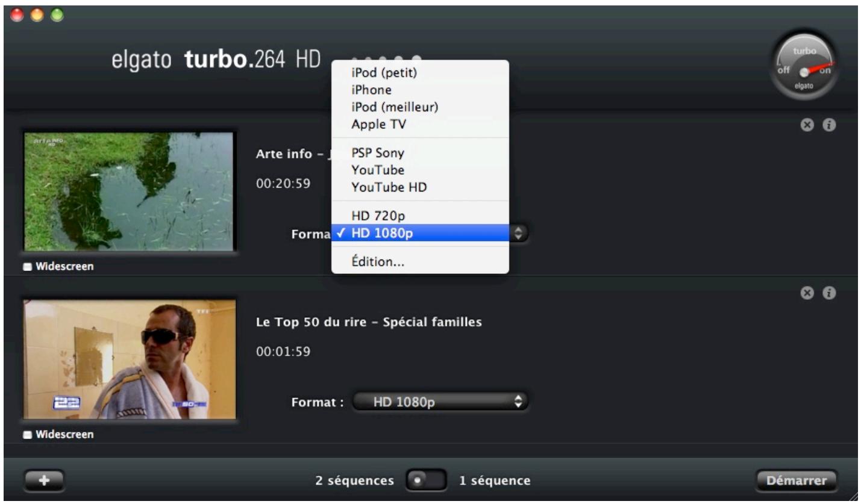This screenshot has width=861, height=504.
Task: Open info icon for Le Top 50 du rire
Action: (x=830, y=293)
